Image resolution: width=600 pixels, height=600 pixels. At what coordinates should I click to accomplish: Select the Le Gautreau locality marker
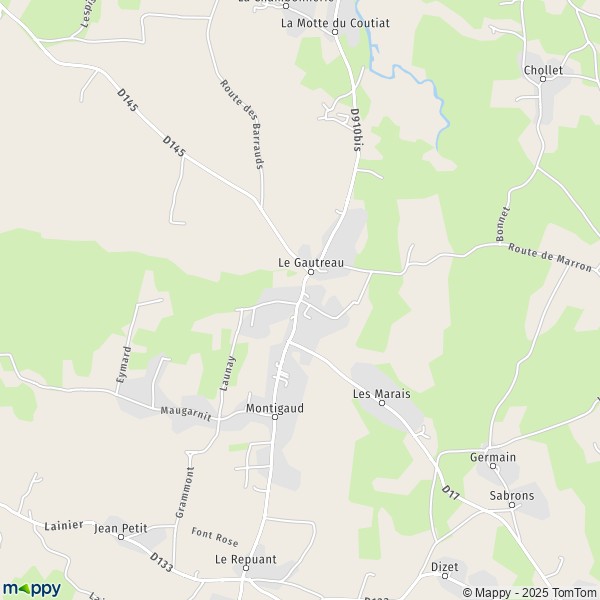[x=311, y=272]
